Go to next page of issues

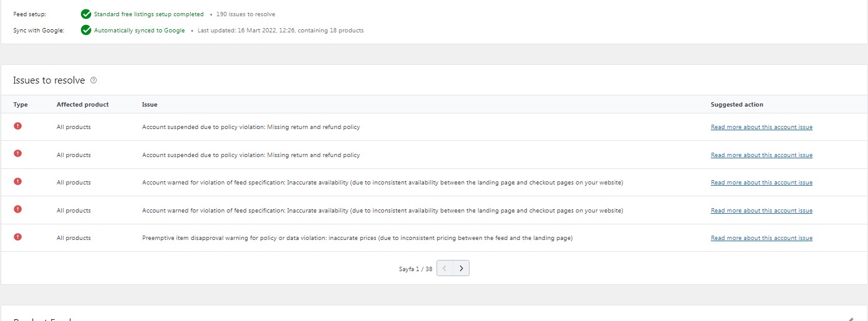click(461, 269)
